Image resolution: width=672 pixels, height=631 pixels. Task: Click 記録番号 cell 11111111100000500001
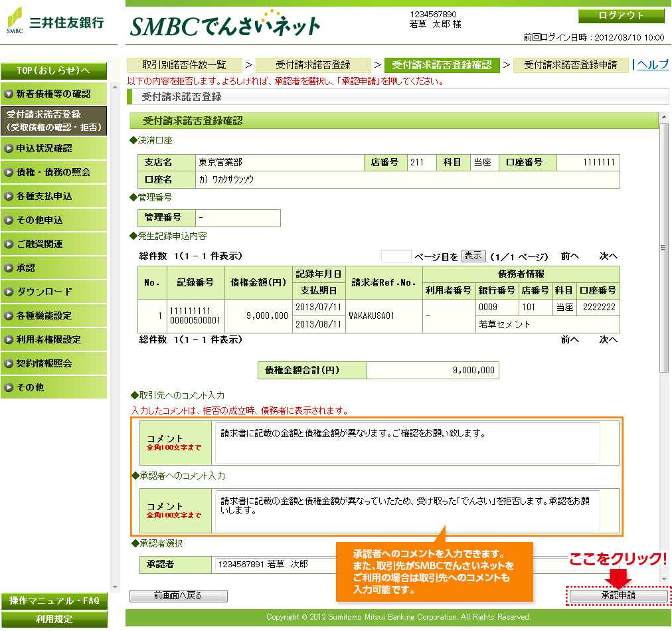[195, 316]
